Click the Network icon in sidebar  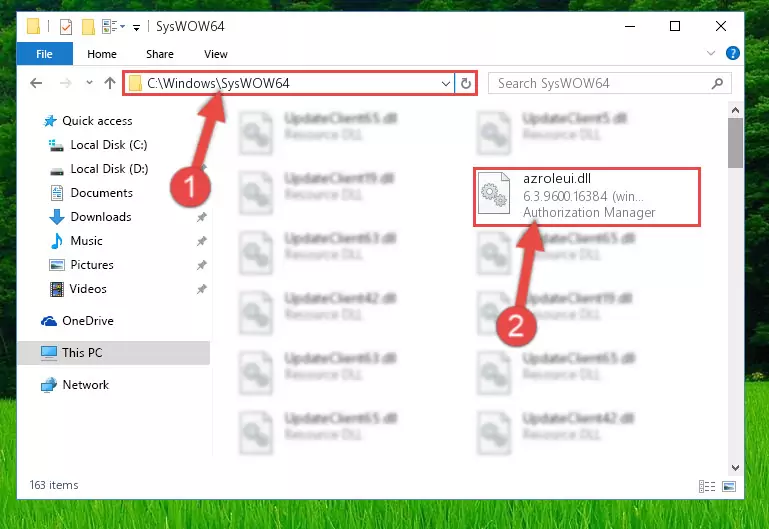click(x=49, y=385)
